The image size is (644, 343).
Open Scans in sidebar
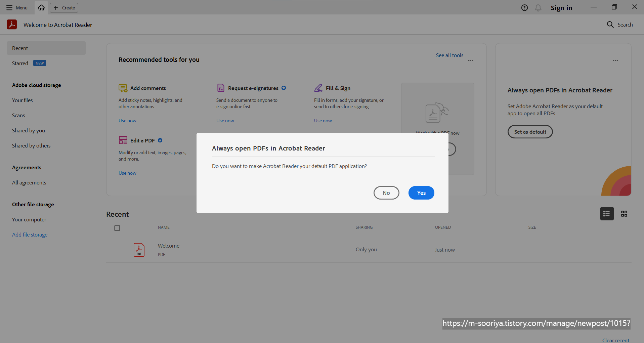pos(18,115)
